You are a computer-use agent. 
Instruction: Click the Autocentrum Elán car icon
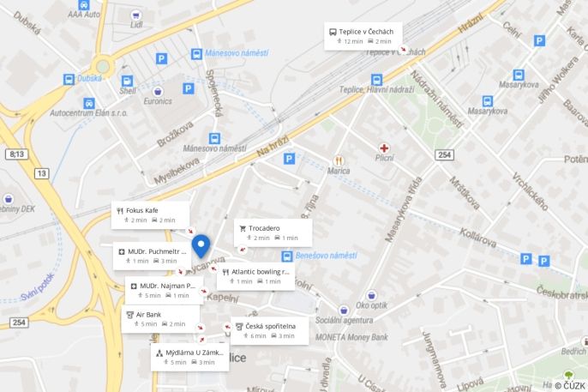click(x=89, y=103)
